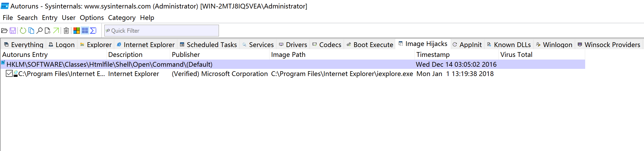Sort by the Timestamp column header
This screenshot has width=644, height=151.
433,55
